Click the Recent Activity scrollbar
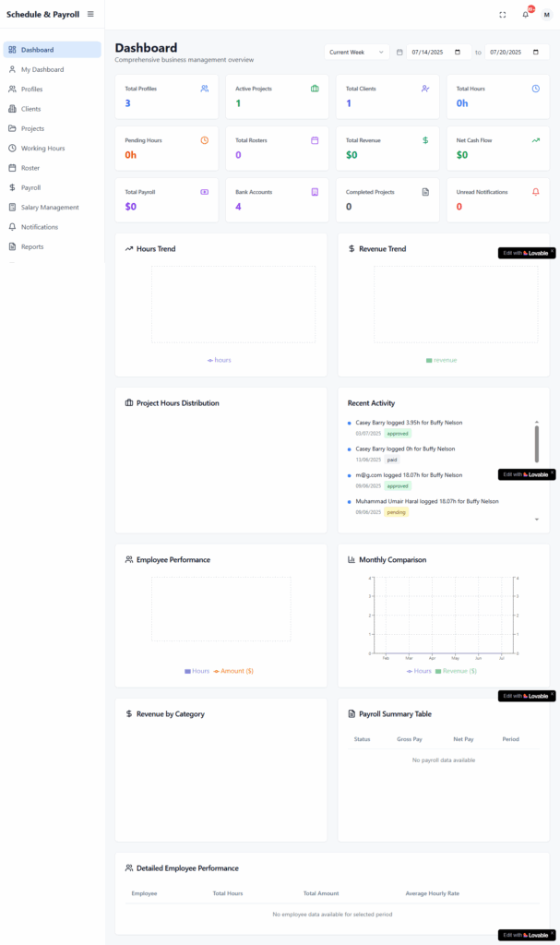The width and height of the screenshot is (560, 945). click(536, 445)
